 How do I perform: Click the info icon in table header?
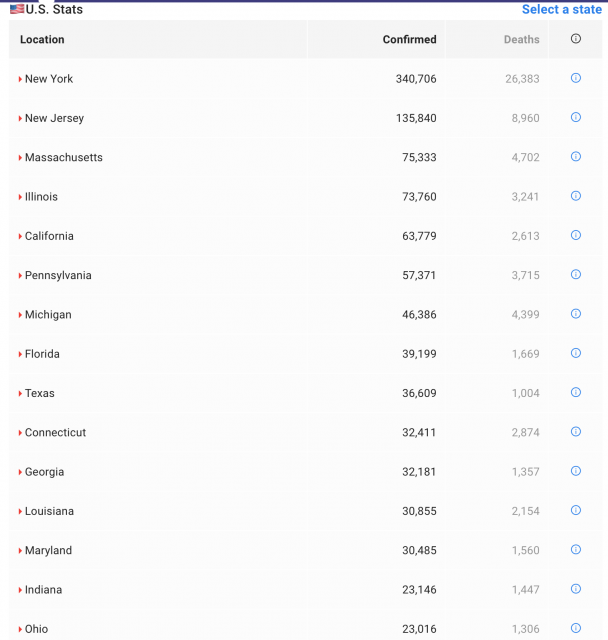[576, 39]
